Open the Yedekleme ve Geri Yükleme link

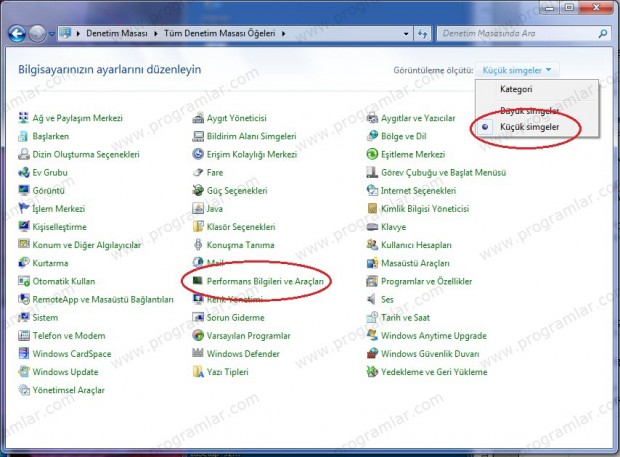tap(434, 372)
